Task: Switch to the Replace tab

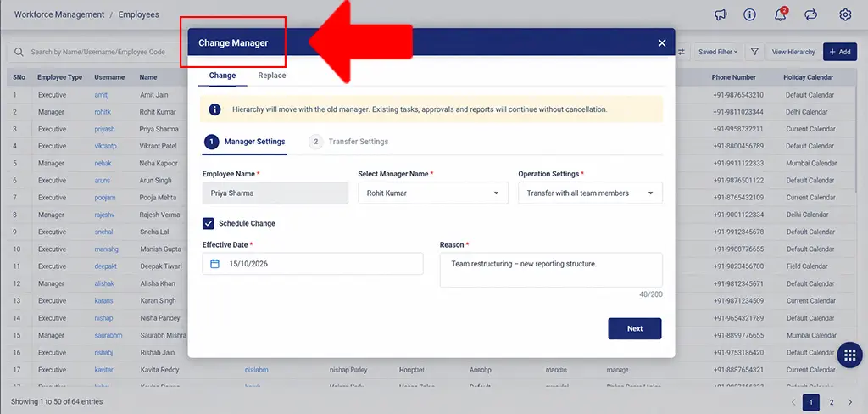Action: [x=272, y=76]
